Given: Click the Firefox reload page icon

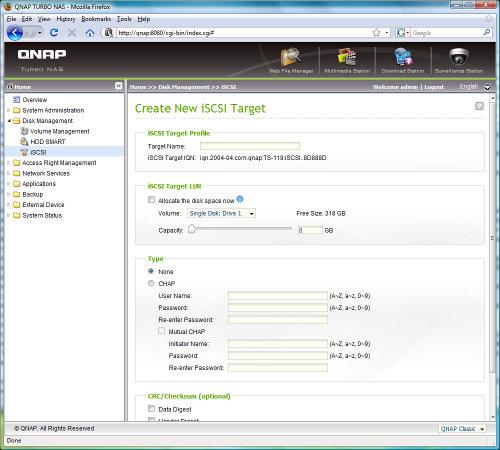Looking at the screenshot, I should 54,33.
